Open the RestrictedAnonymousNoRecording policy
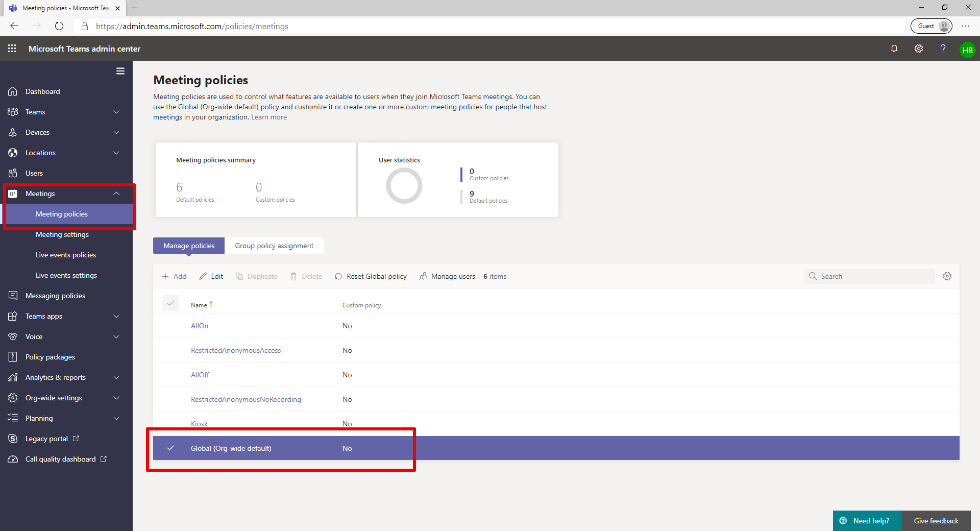This screenshot has height=531, width=980. [x=246, y=399]
